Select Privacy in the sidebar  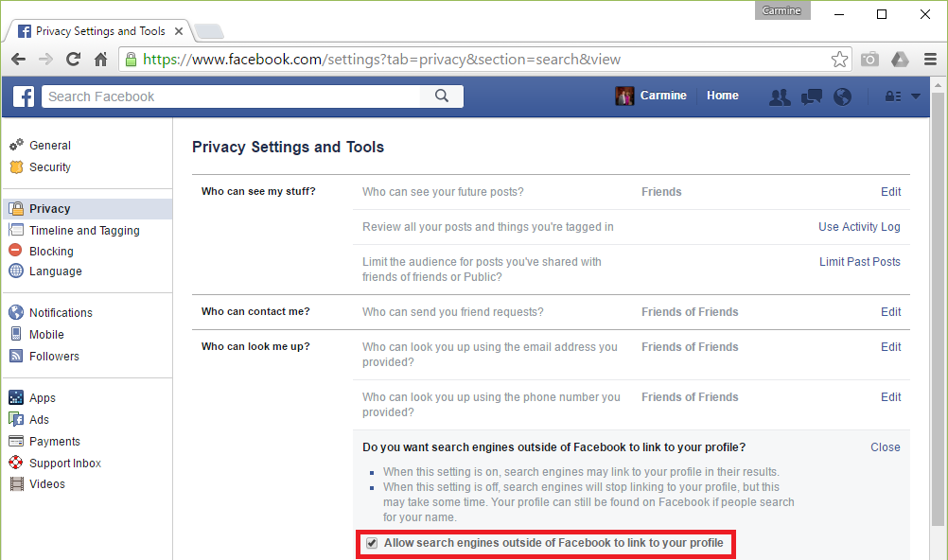[88, 209]
